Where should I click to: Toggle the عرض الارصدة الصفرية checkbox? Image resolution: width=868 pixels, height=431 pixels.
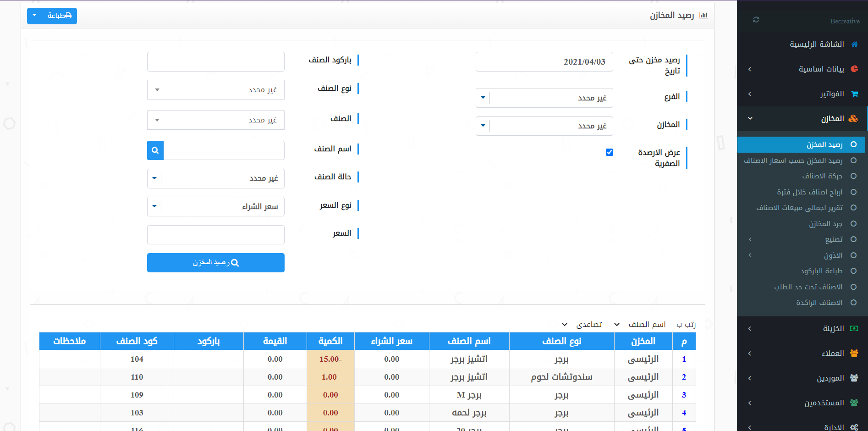click(609, 152)
